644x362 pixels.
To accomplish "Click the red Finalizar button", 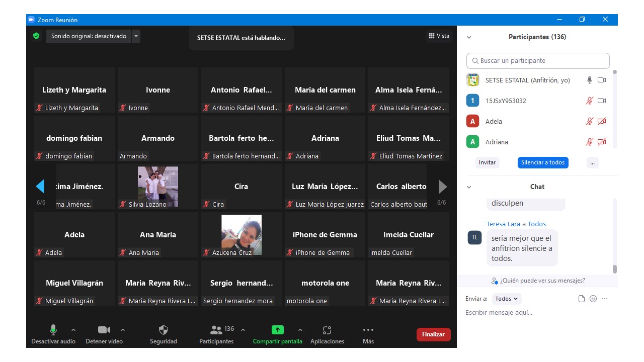I will tap(433, 334).
